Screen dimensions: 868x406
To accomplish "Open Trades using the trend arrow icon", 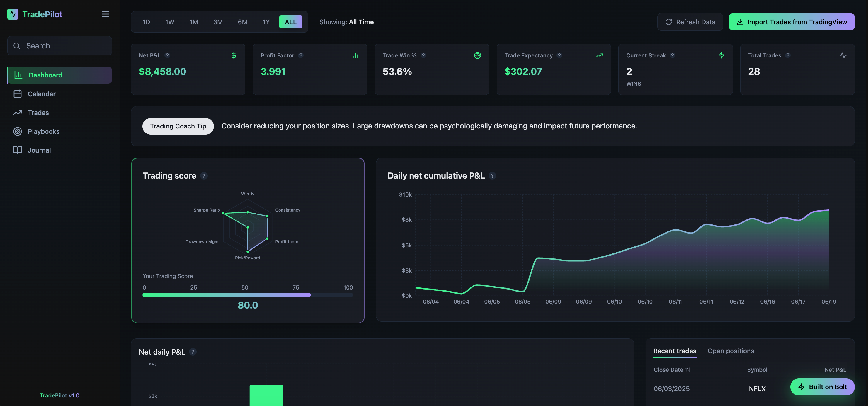I will [18, 113].
